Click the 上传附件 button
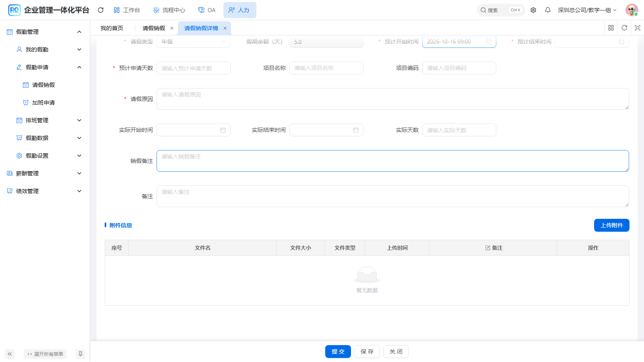 coord(612,225)
